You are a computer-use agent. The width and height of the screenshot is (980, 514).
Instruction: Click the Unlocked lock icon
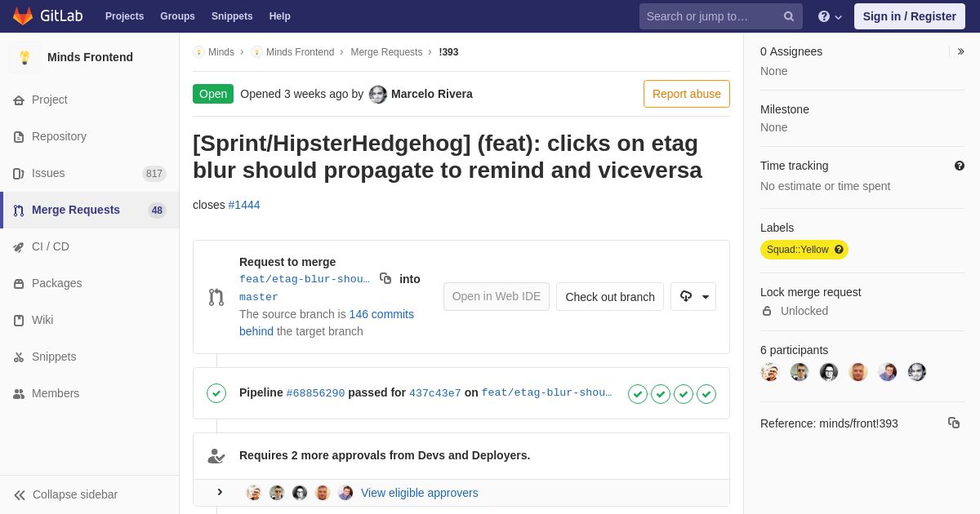point(767,311)
